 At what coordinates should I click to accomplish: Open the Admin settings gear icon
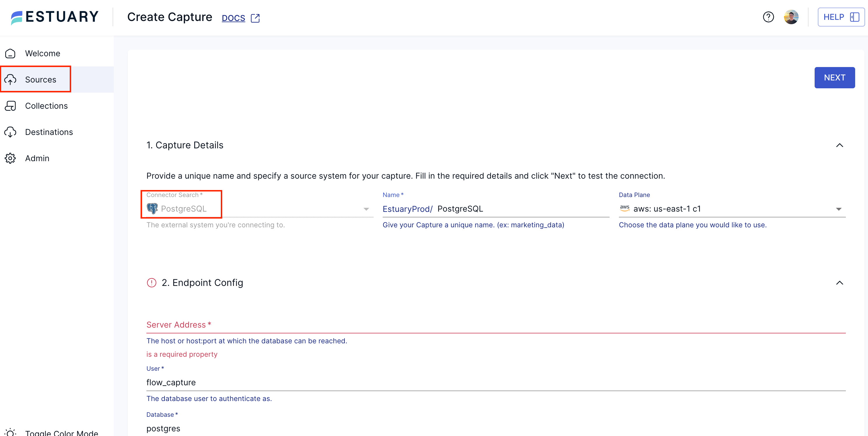click(x=10, y=158)
